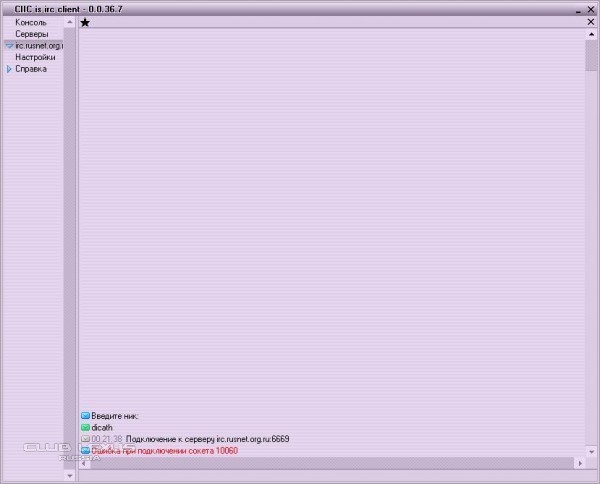The height and width of the screenshot is (484, 600).
Task: Click the blue message icon next to 'Введите ник:'
Action: coord(85,415)
